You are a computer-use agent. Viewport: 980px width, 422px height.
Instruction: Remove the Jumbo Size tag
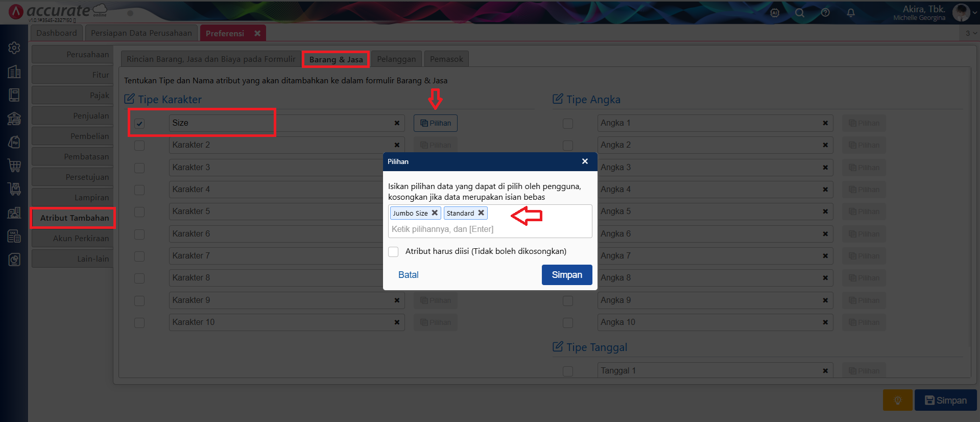coord(435,213)
